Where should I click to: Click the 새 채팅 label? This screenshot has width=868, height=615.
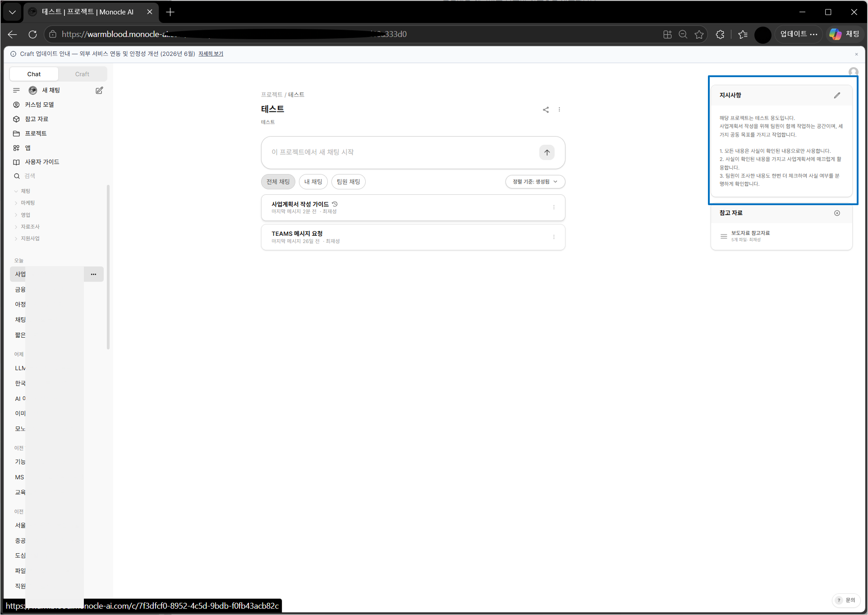tap(51, 90)
